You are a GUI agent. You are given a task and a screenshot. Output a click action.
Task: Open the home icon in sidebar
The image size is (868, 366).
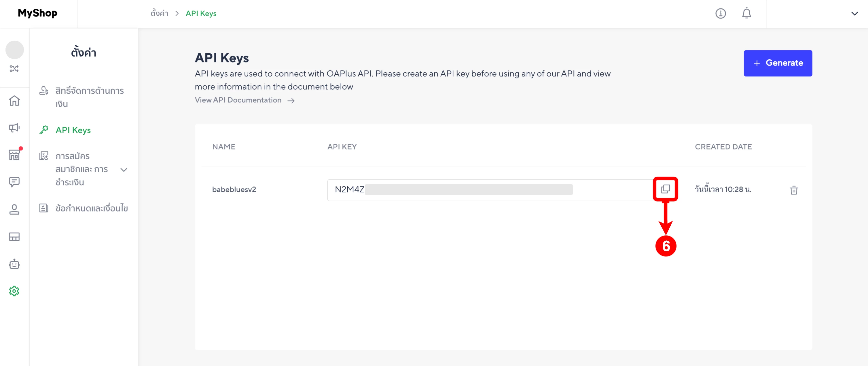click(x=14, y=101)
